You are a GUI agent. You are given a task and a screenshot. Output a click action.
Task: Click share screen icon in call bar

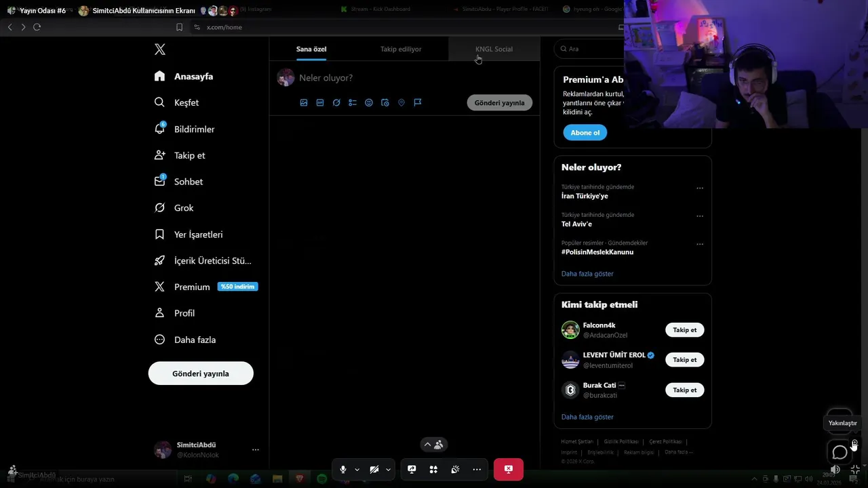coord(412,469)
